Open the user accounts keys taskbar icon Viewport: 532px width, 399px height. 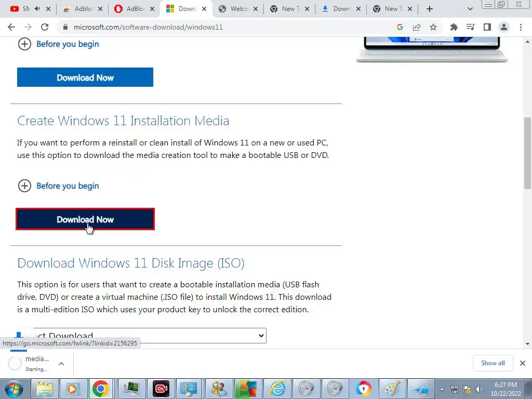point(219,389)
